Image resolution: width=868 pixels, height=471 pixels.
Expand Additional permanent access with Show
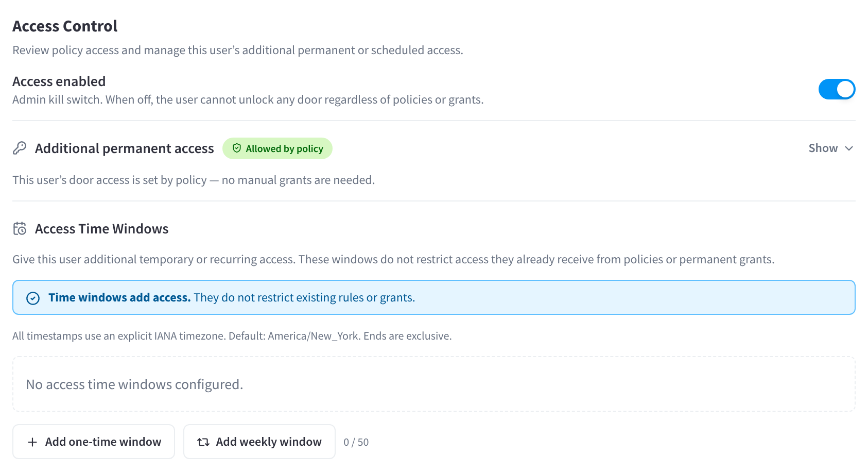point(831,148)
